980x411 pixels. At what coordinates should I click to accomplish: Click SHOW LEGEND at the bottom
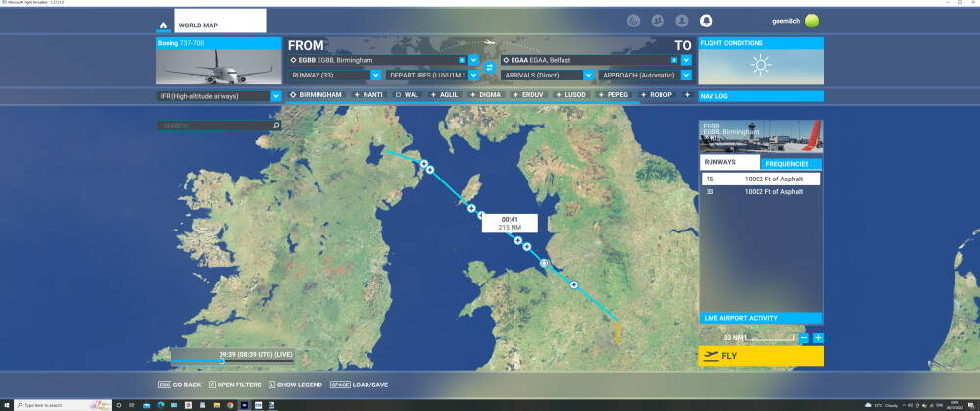pyautogui.click(x=296, y=385)
